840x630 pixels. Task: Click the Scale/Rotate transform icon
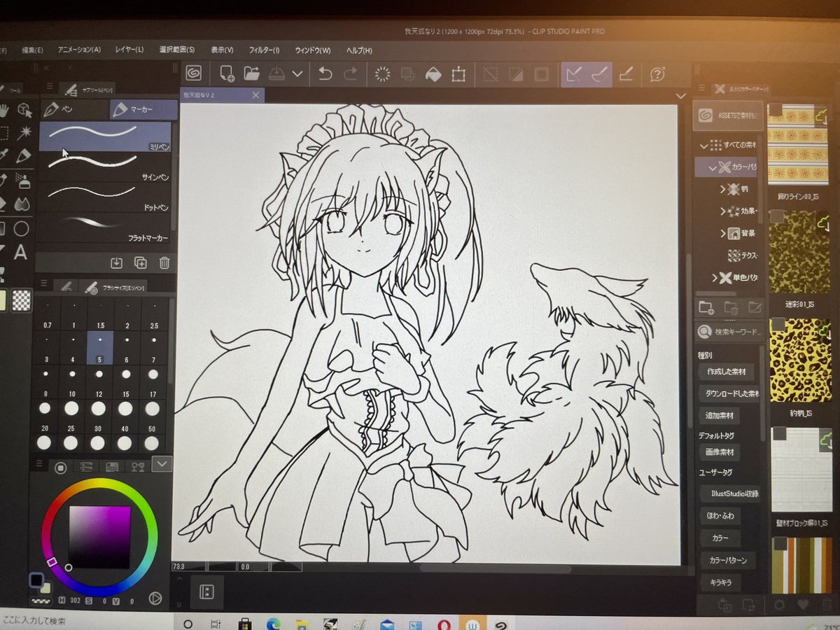pos(458,73)
